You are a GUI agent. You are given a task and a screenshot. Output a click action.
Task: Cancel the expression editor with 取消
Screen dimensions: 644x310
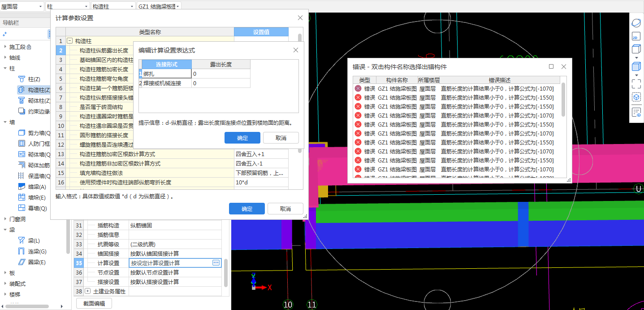point(281,138)
